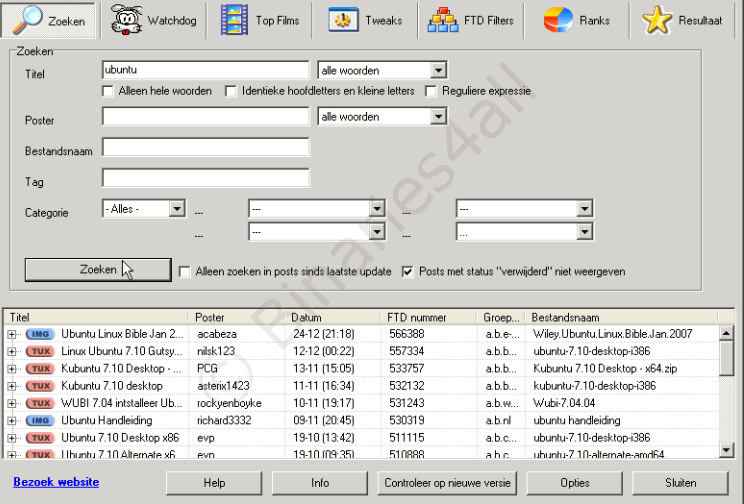744x504 pixels.
Task: Sort by the Bestandsnaam column header
Action: pyautogui.click(x=622, y=317)
